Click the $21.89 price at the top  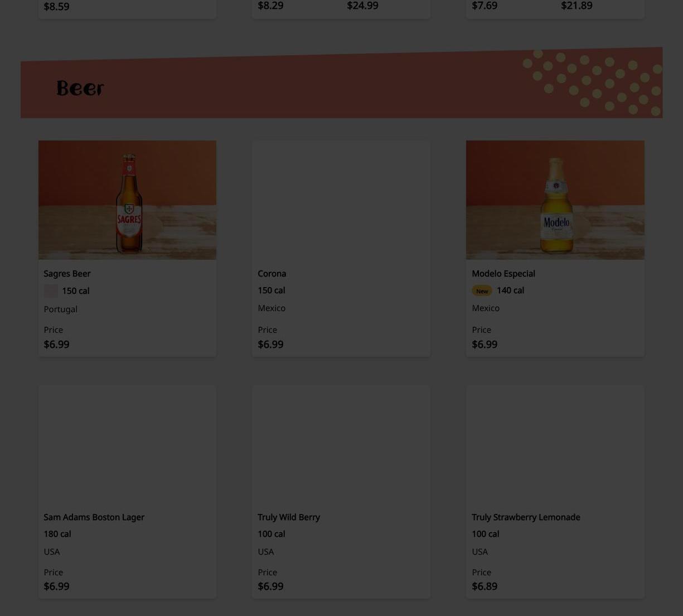coord(577,6)
